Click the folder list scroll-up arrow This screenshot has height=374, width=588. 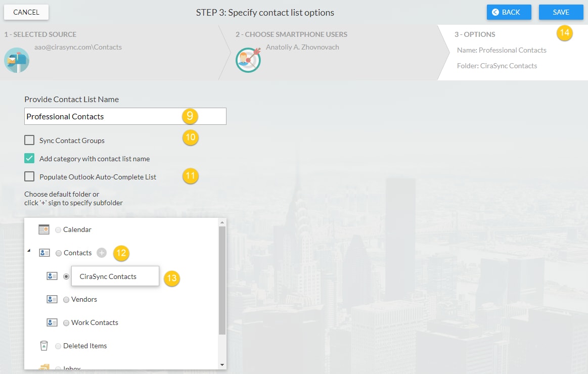click(x=222, y=222)
